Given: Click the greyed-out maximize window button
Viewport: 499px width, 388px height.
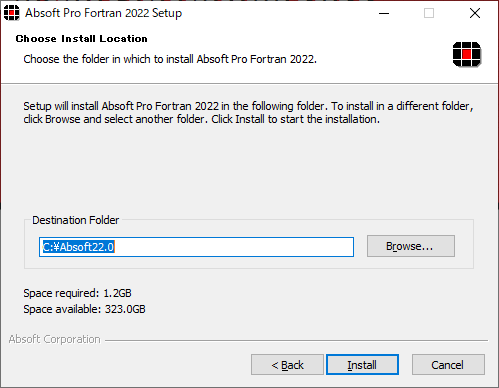Looking at the screenshot, I should pos(429,13).
